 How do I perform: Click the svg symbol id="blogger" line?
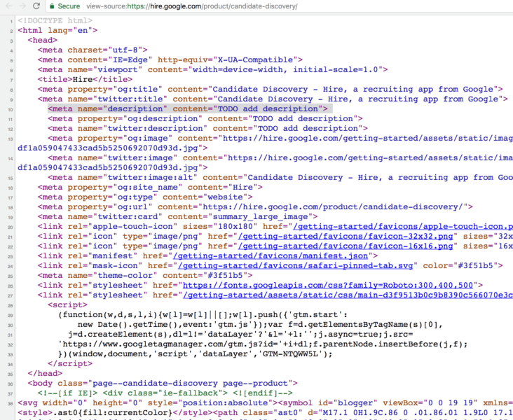[x=265, y=403]
